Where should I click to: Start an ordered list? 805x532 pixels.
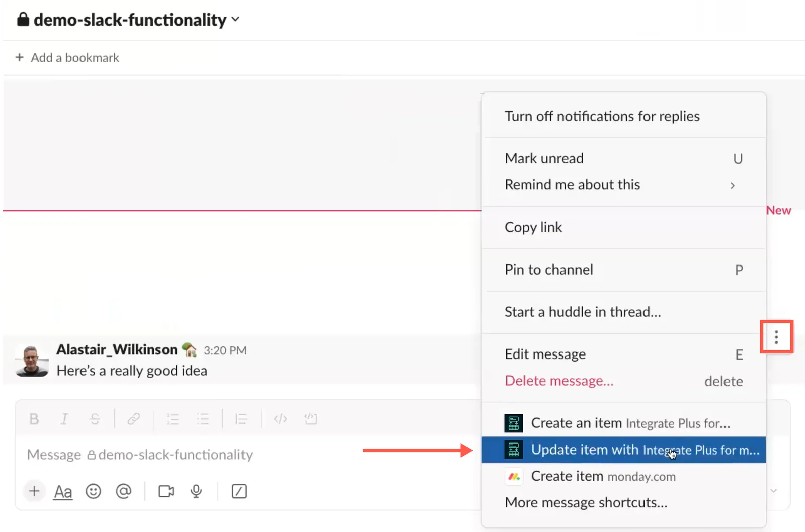pyautogui.click(x=173, y=419)
